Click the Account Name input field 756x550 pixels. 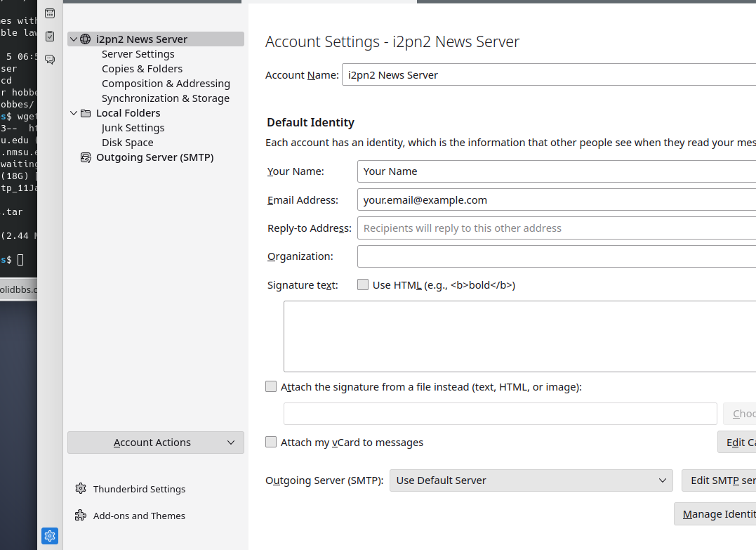(x=549, y=74)
